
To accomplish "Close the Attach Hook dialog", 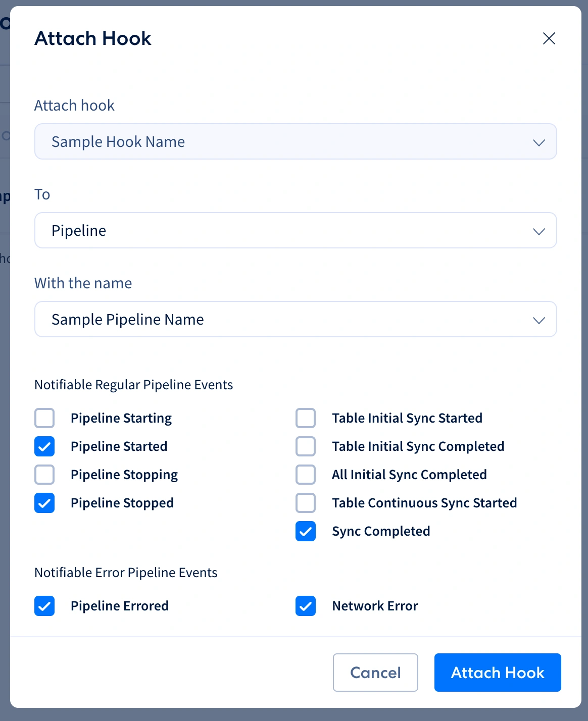I will (549, 38).
